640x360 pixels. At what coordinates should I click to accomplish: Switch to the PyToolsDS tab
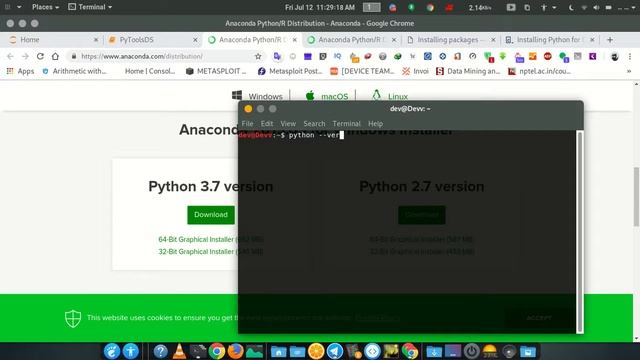(152, 40)
